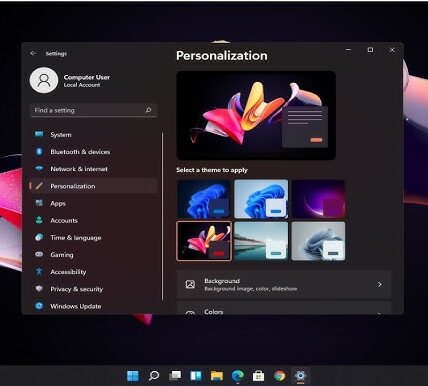Viewport: 428px width, 386px height.
Task: Select Personalization in sidebar
Action: point(93,186)
